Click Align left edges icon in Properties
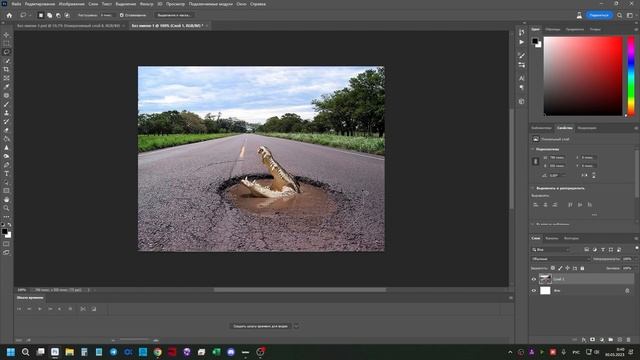The width and height of the screenshot is (640, 360). coord(536,204)
